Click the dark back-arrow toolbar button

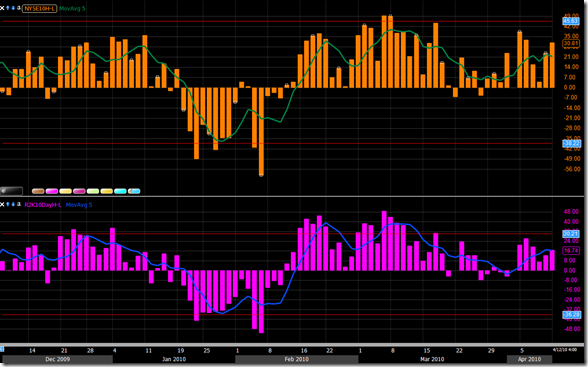[11, 191]
